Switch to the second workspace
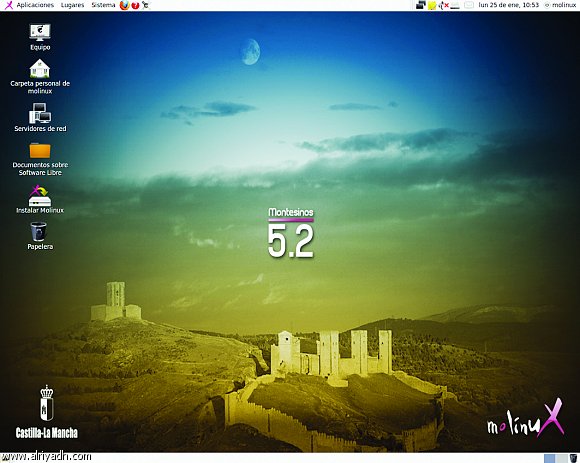The width and height of the screenshot is (580, 463). tap(561, 459)
